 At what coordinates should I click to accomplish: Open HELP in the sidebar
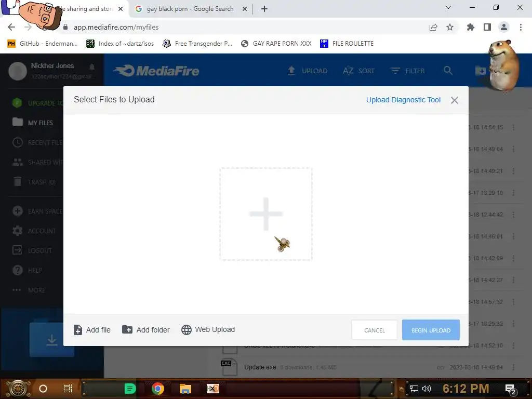coord(27,270)
